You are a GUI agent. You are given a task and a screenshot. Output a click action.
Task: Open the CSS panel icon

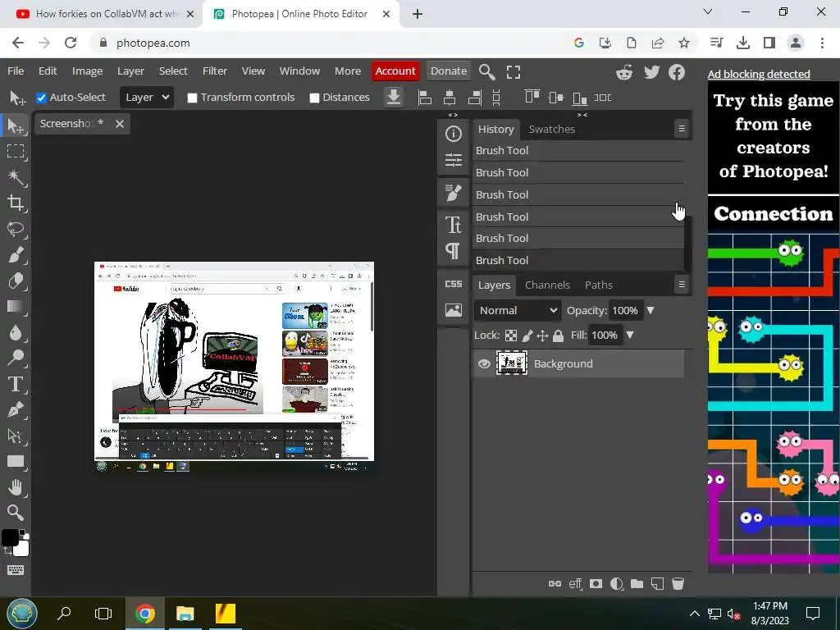[x=453, y=284]
